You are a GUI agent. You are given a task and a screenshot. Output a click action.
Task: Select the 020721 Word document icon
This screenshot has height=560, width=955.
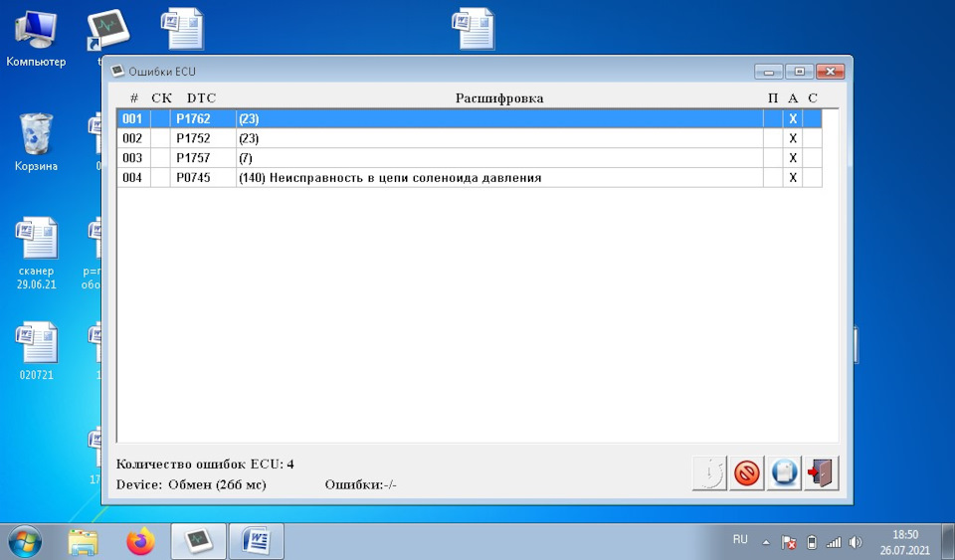pos(36,351)
